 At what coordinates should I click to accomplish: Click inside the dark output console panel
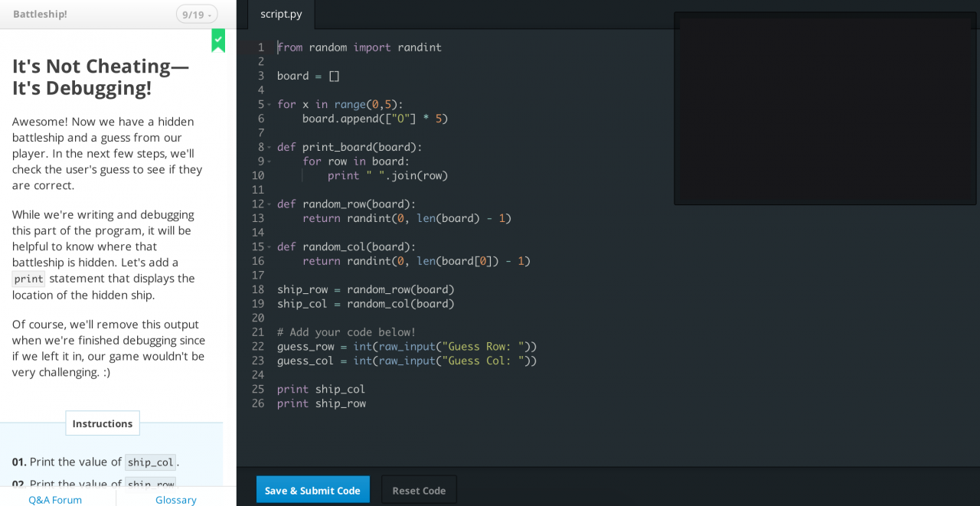click(825, 109)
